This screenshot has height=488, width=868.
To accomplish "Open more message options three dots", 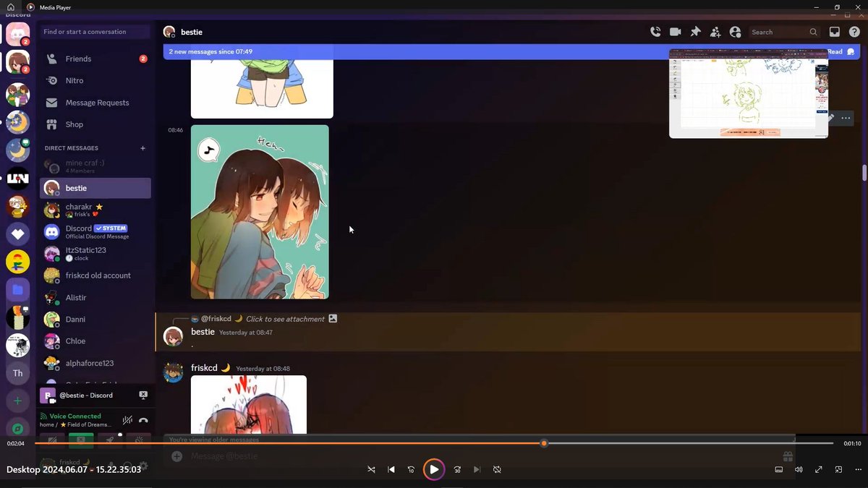I will point(846,118).
